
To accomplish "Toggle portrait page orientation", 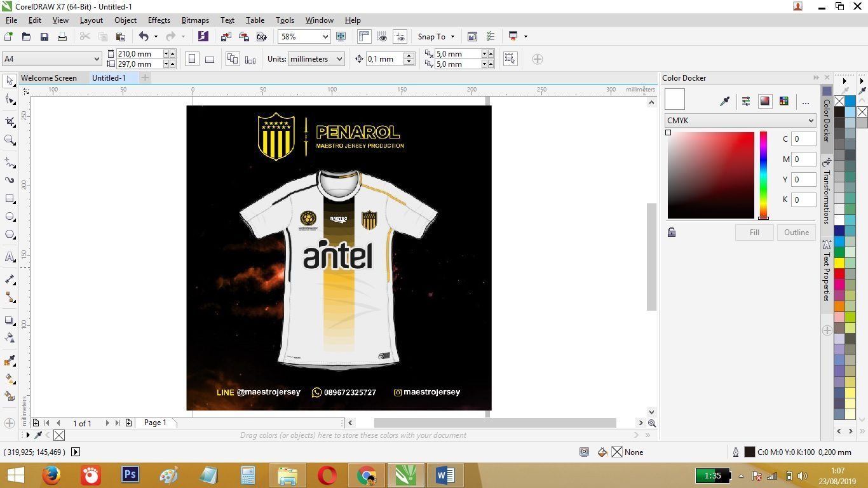I will (192, 58).
